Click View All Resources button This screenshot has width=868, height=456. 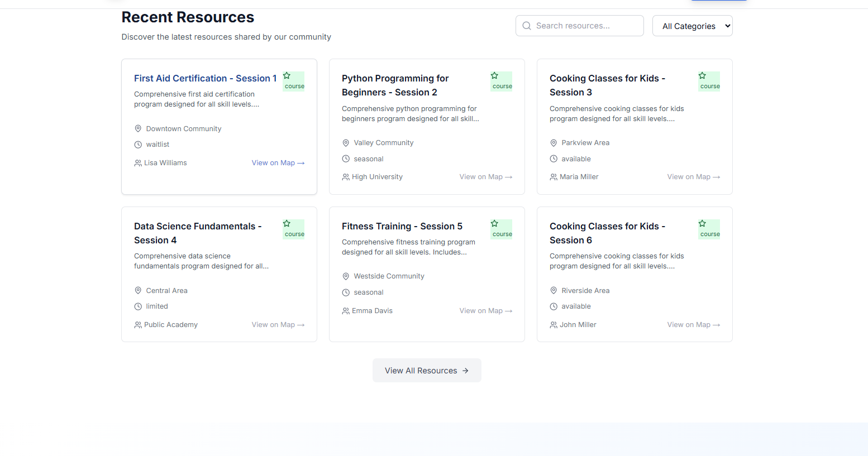pyautogui.click(x=427, y=371)
